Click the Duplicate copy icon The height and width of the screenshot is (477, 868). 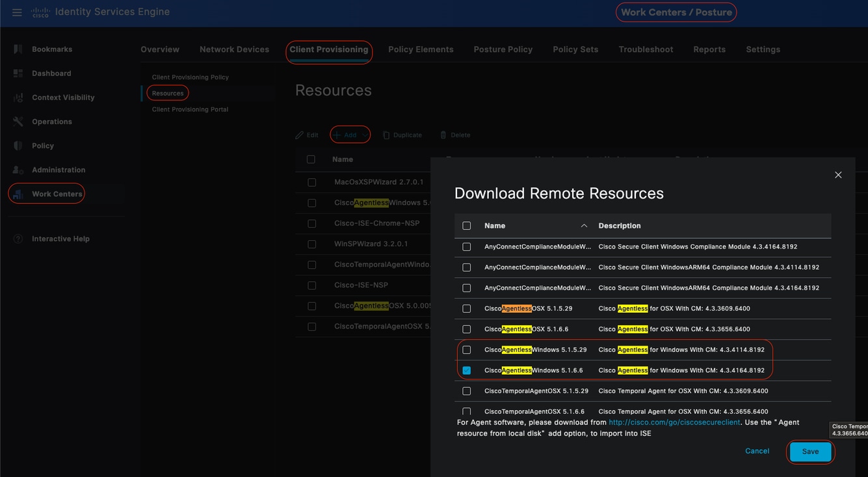coord(386,135)
